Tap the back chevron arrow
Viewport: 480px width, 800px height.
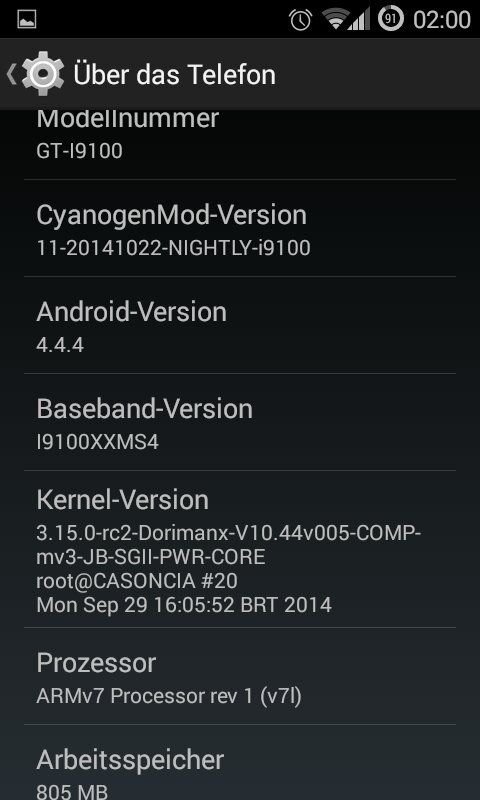tap(11, 74)
